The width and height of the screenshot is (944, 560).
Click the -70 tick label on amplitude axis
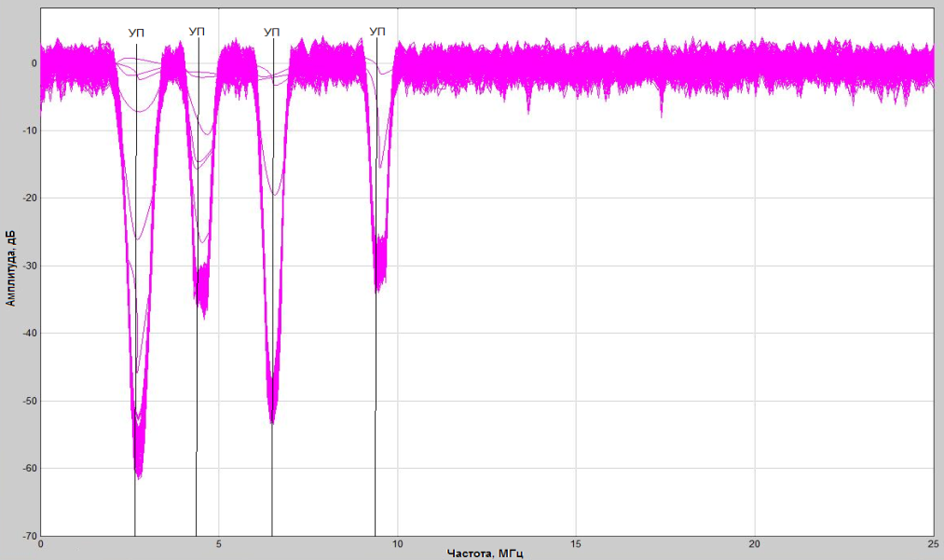pyautogui.click(x=28, y=536)
